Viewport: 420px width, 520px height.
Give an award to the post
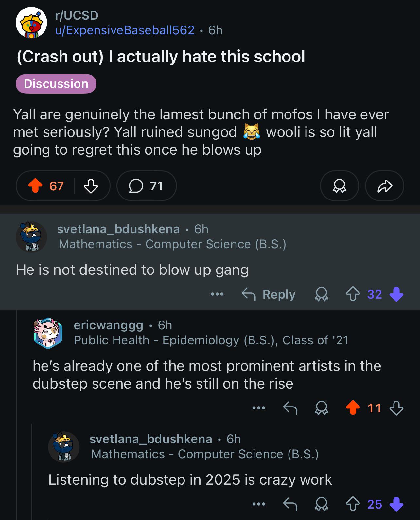coord(339,186)
